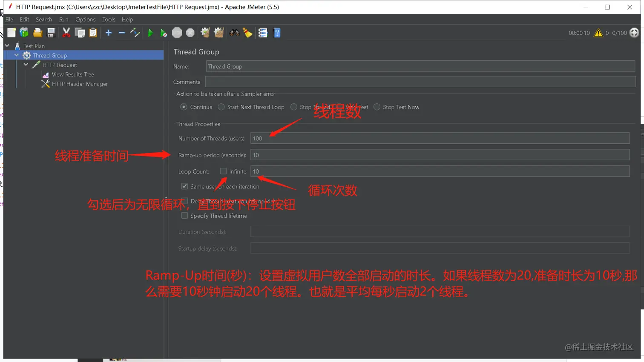The image size is (644, 362).
Task: Start the test with green play icon
Action: [150, 33]
